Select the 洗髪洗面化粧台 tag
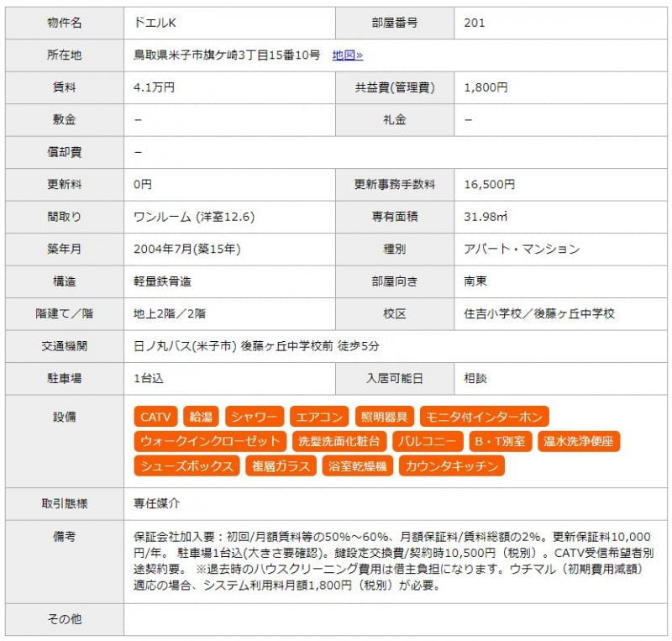The width and height of the screenshot is (672, 641). click(x=340, y=441)
